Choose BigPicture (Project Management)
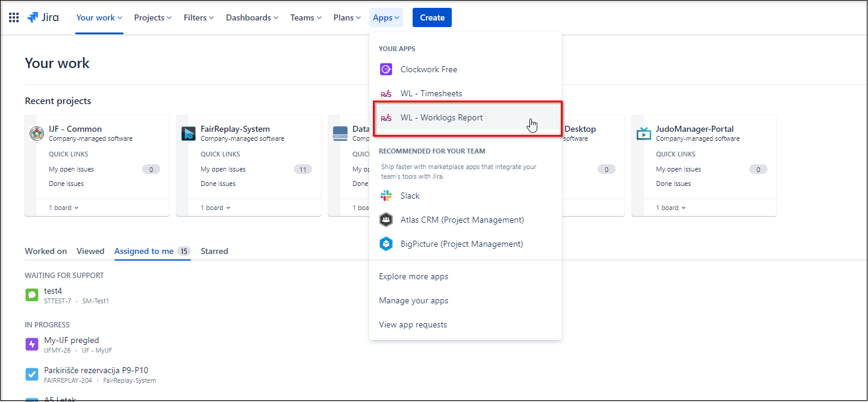This screenshot has width=868, height=402. (466, 244)
